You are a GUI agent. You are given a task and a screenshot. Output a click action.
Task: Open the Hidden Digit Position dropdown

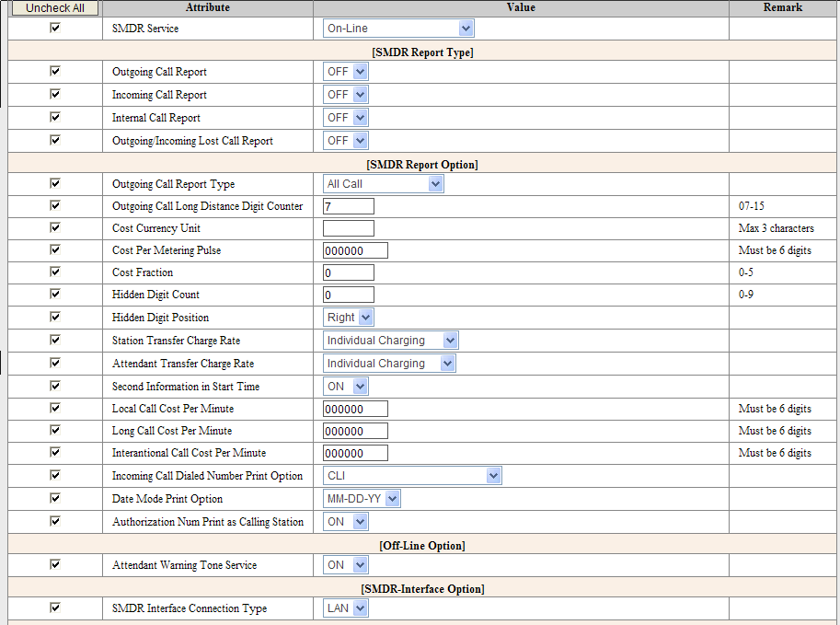click(x=349, y=318)
